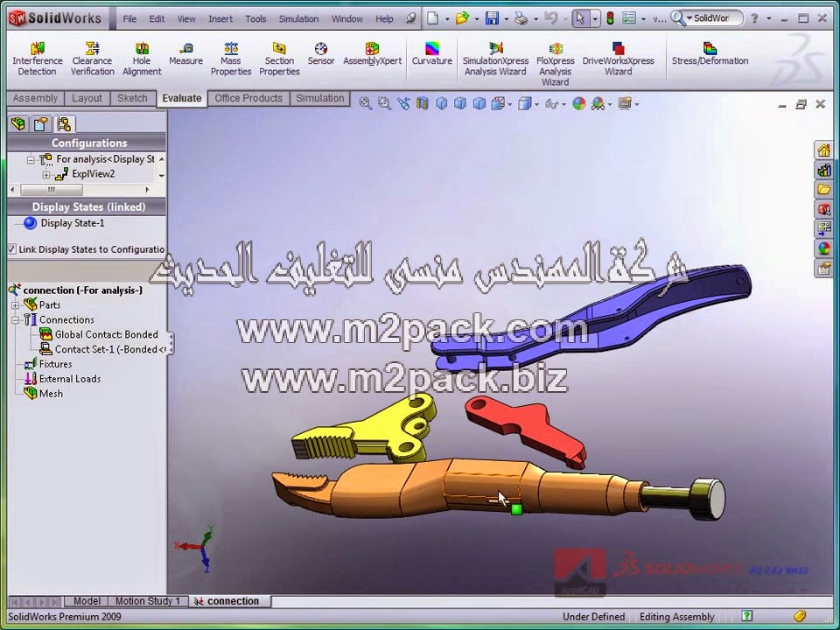Select External Loads item
The width and height of the screenshot is (840, 630).
coord(63,379)
